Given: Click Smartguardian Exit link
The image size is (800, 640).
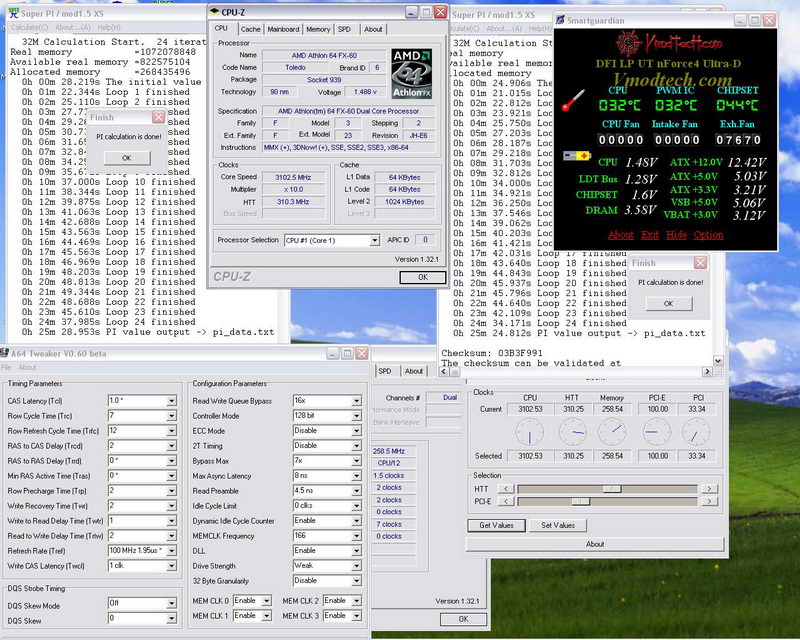Looking at the screenshot, I should pyautogui.click(x=649, y=235).
